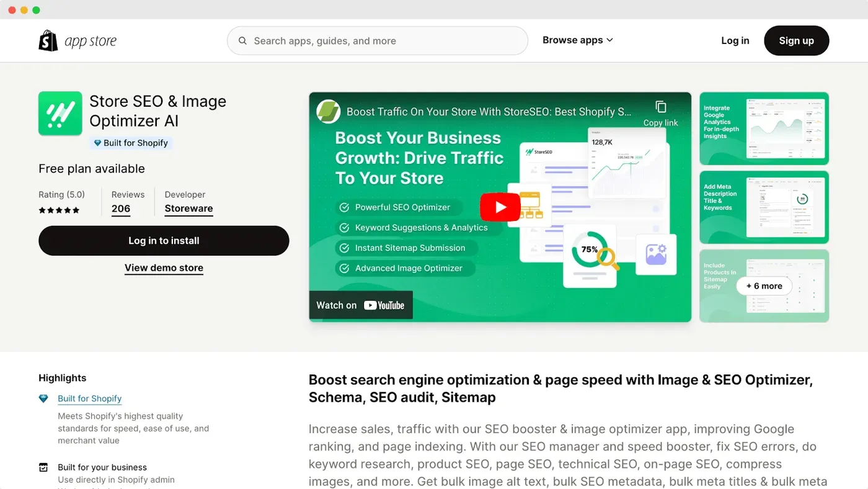Image resolution: width=868 pixels, height=489 pixels.
Task: Click the Browse apps chevron arrow
Action: coord(609,40)
